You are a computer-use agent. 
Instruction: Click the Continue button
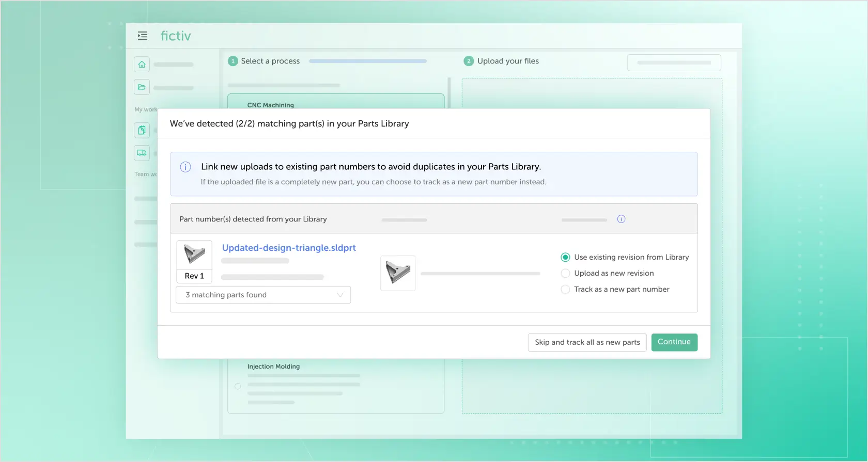tap(674, 342)
